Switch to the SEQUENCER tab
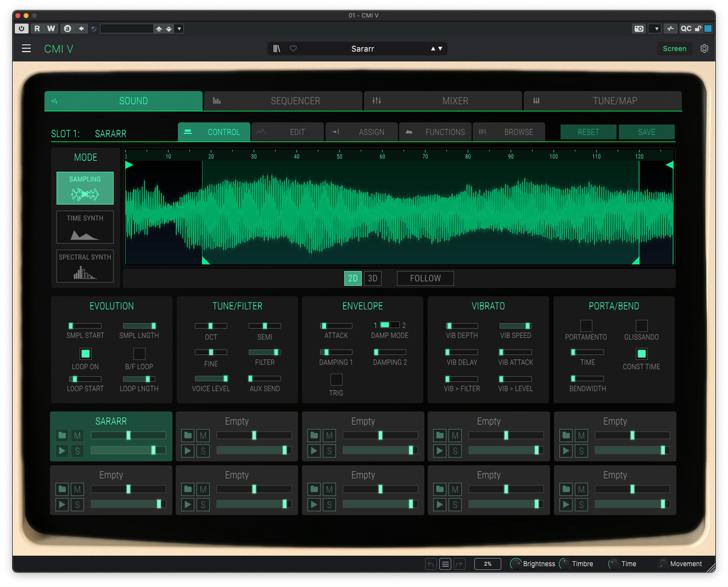 point(283,101)
